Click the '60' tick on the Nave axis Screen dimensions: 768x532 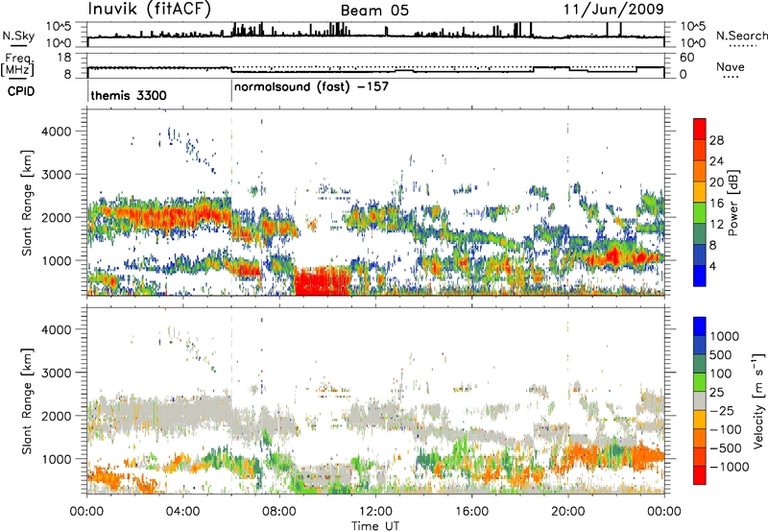coord(687,58)
